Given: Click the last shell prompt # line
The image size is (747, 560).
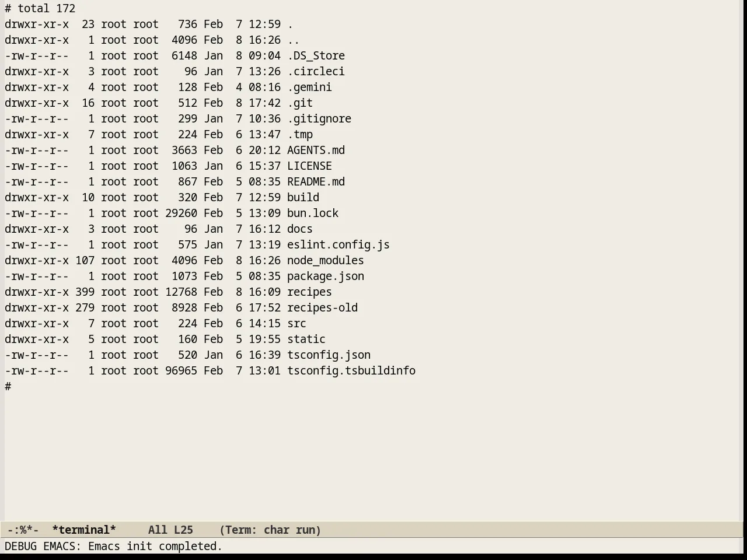Looking at the screenshot, I should (8, 387).
